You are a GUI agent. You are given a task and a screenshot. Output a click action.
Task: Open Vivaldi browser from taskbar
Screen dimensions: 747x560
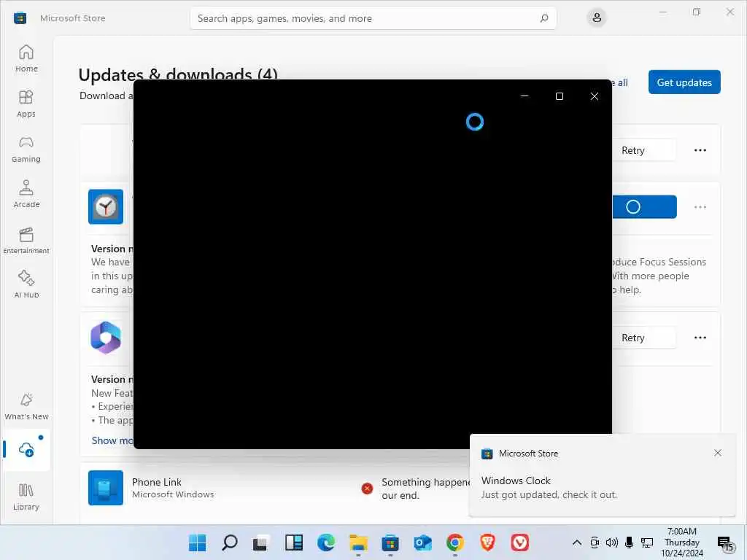(x=519, y=542)
